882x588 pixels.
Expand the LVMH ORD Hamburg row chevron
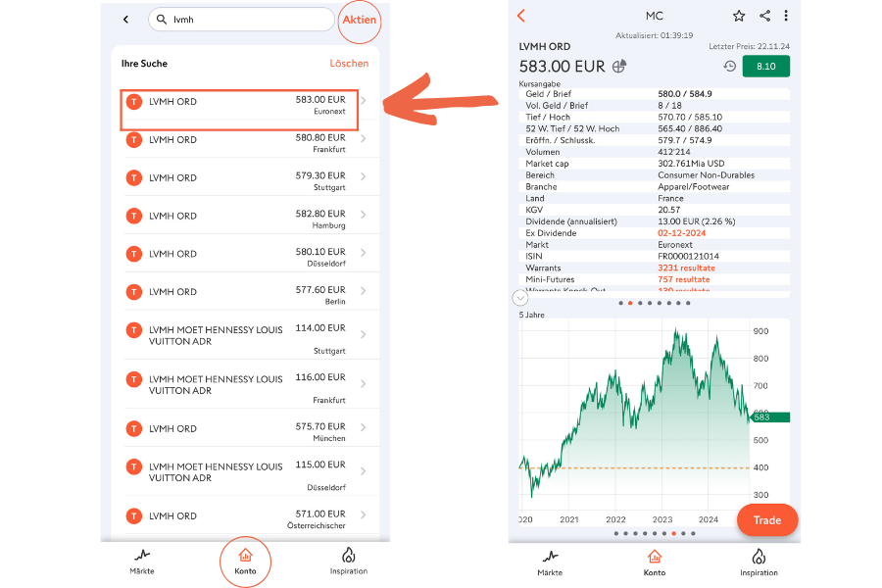click(x=364, y=215)
